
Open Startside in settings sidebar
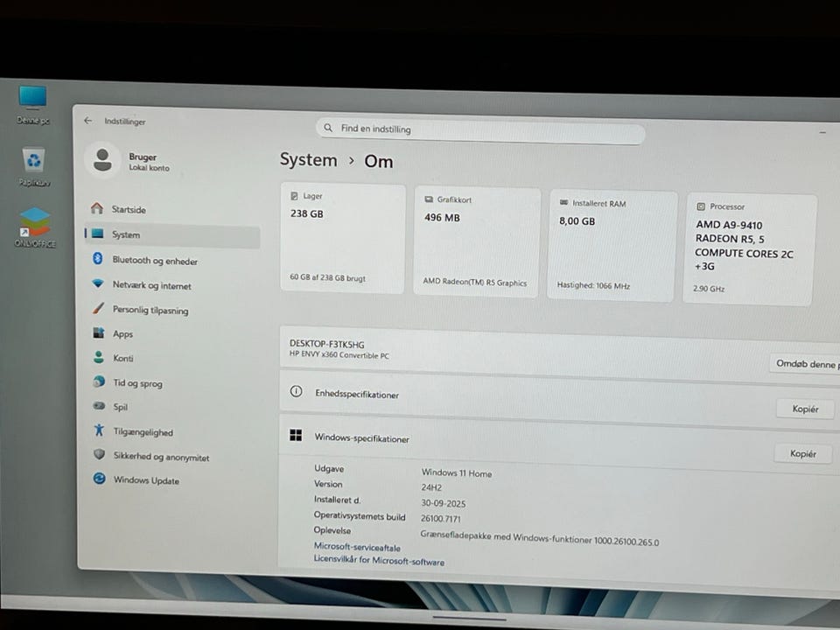172,209
